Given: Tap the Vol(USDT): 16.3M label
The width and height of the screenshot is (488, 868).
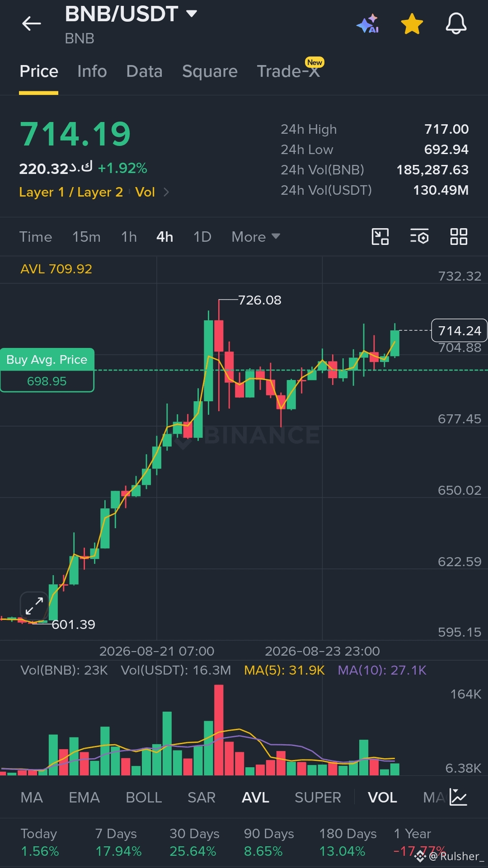Looking at the screenshot, I should (x=176, y=670).
